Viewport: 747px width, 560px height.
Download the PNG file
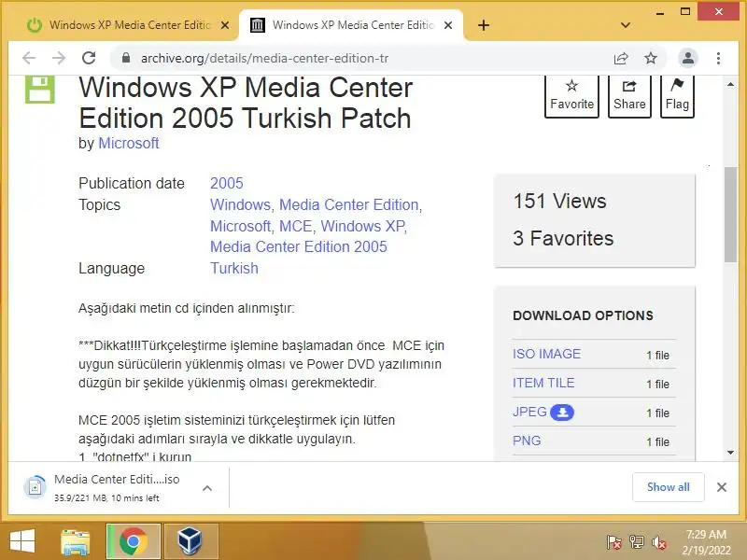coord(527,441)
